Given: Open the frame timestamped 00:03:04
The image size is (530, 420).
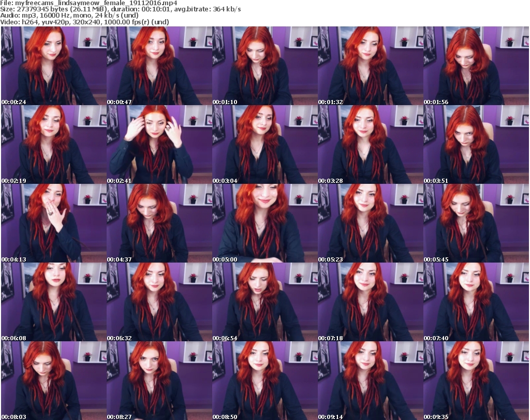Looking at the screenshot, I should 264,144.
